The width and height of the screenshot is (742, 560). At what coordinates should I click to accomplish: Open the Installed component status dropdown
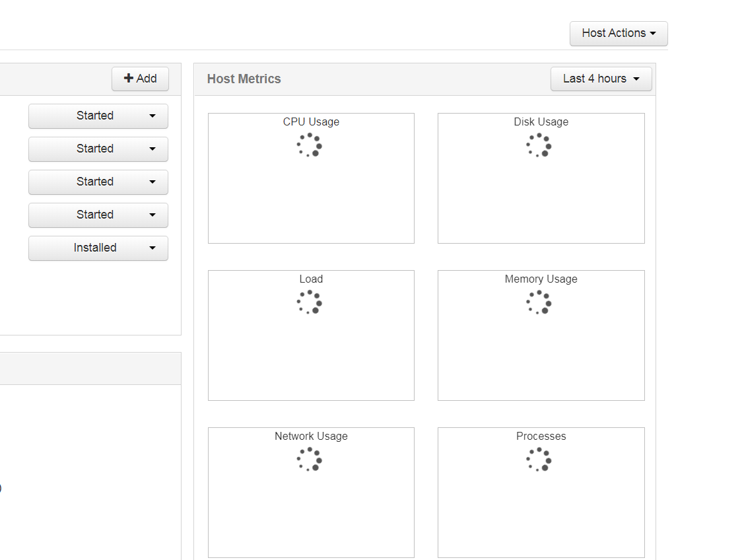tap(98, 248)
